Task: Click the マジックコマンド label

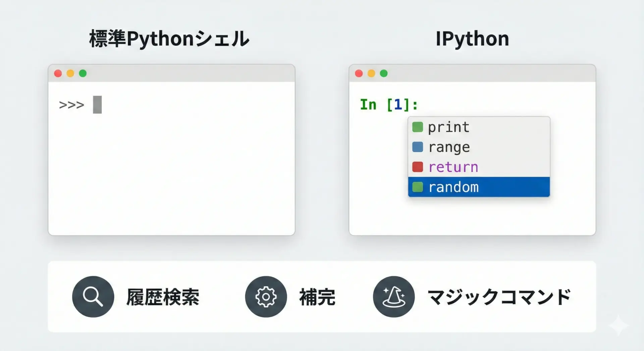Action: tap(499, 297)
